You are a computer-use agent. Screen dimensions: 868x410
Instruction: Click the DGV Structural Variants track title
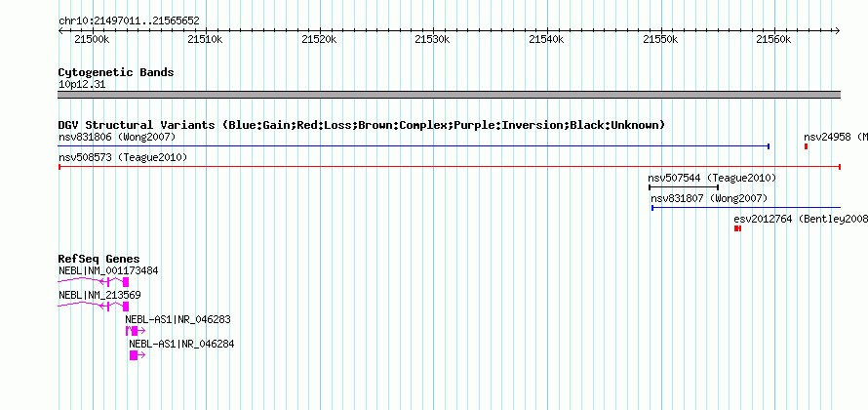[362, 125]
